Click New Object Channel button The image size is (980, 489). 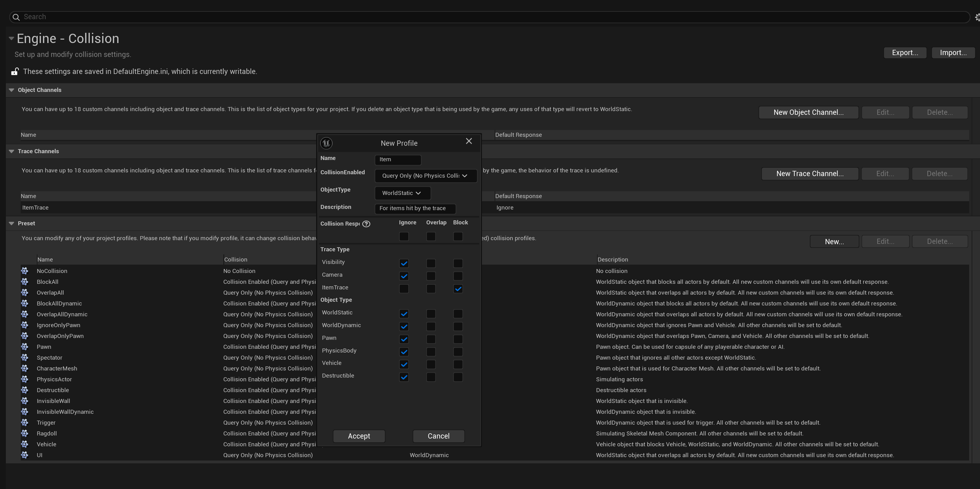[808, 112]
